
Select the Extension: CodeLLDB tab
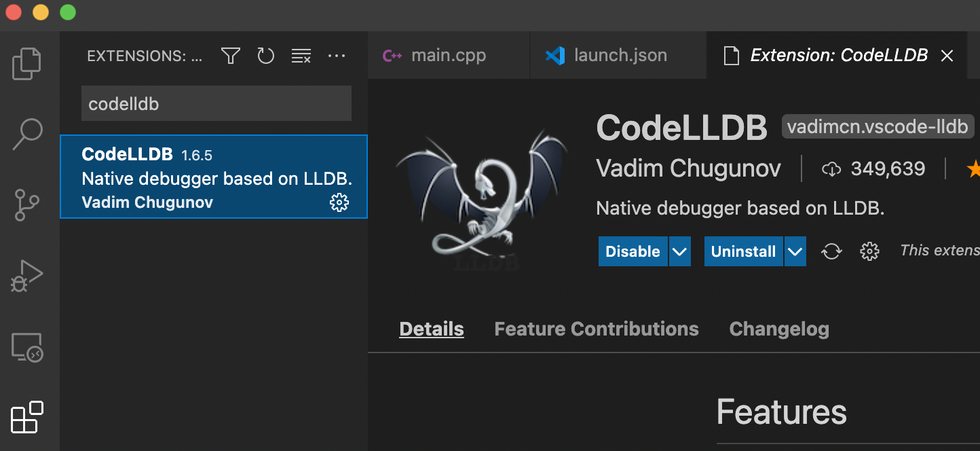point(838,55)
